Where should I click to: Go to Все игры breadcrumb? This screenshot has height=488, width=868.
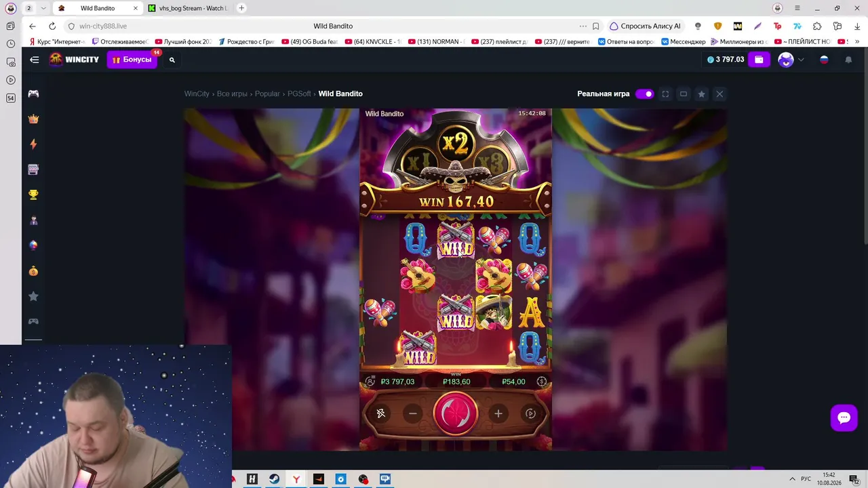click(x=232, y=94)
